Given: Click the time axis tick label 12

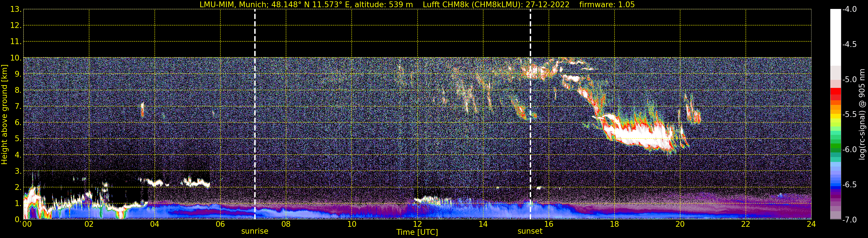Looking at the screenshot, I should click(x=417, y=224).
